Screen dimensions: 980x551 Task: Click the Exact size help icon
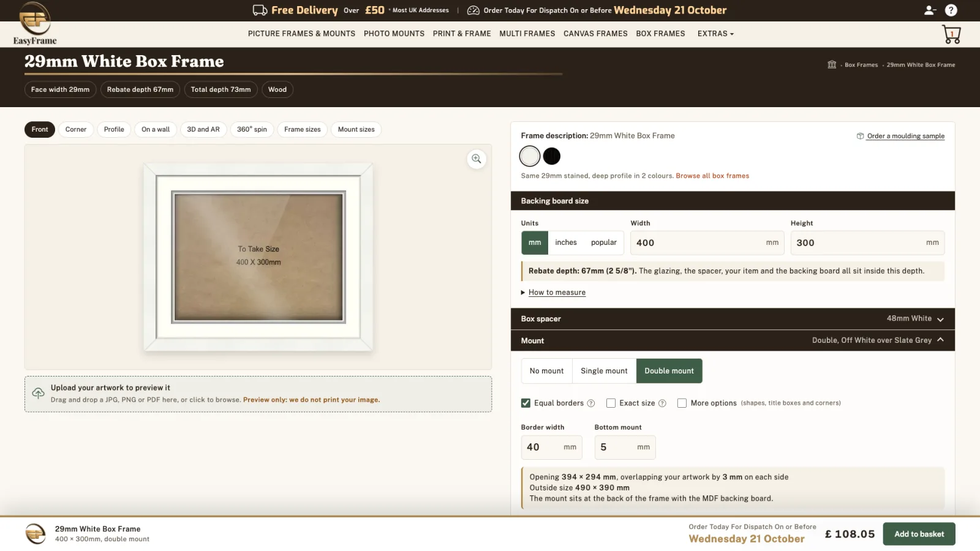[662, 403]
